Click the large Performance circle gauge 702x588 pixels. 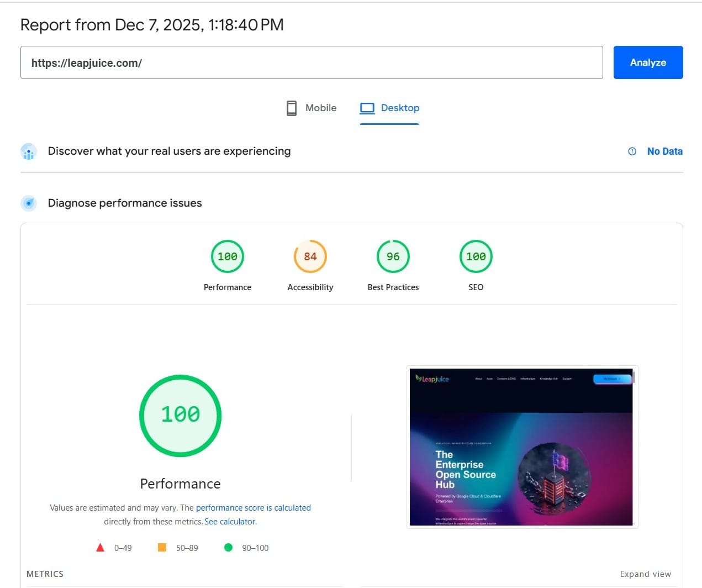180,415
